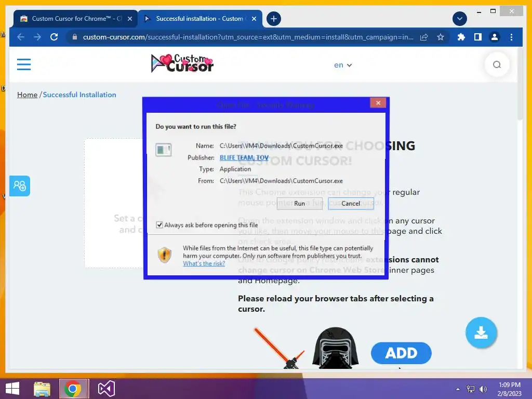Click Successful Installation breadcrumb

(79, 95)
